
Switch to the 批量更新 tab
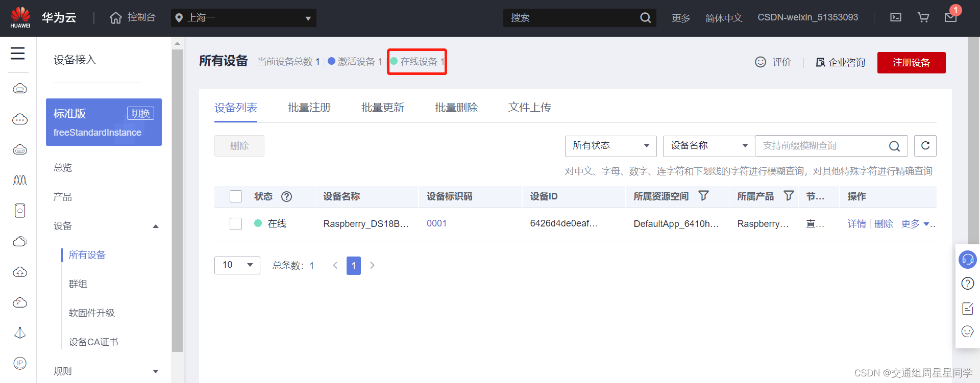pyautogui.click(x=383, y=108)
